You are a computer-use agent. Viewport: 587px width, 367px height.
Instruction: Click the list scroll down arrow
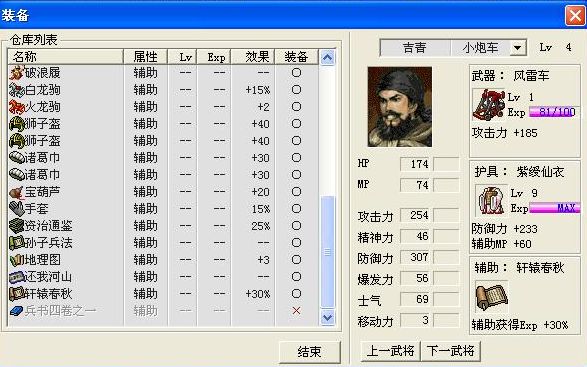(328, 318)
